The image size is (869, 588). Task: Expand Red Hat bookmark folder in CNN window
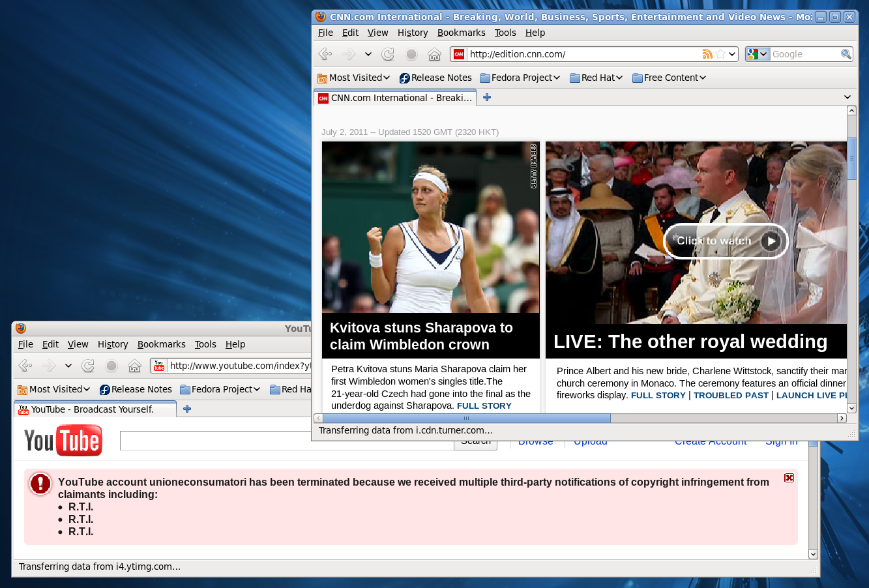[x=597, y=78]
